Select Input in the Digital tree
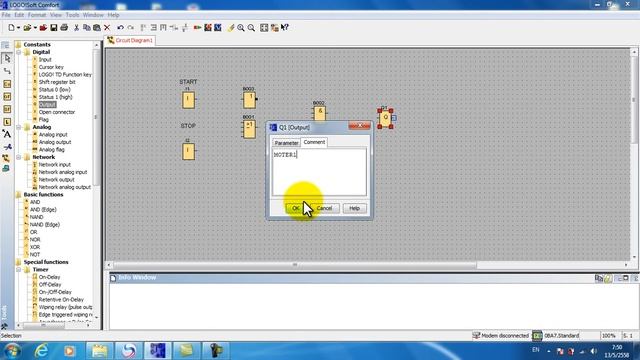 (45, 60)
